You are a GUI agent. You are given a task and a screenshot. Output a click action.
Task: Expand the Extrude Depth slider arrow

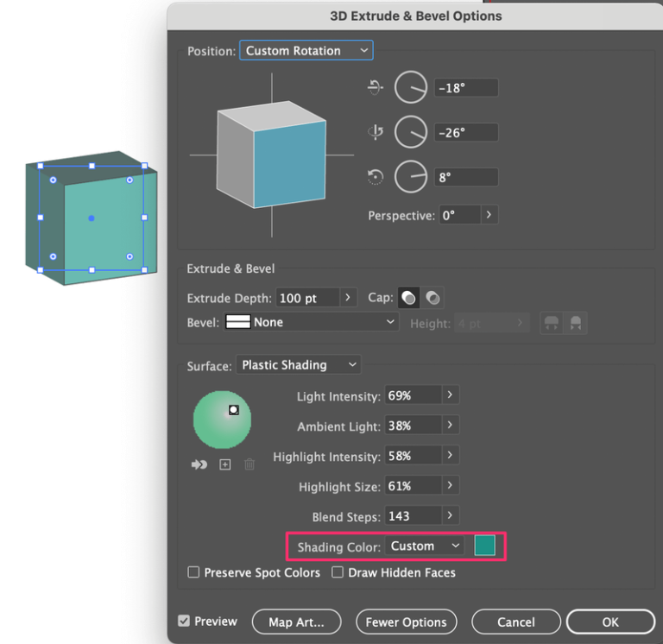click(x=348, y=297)
